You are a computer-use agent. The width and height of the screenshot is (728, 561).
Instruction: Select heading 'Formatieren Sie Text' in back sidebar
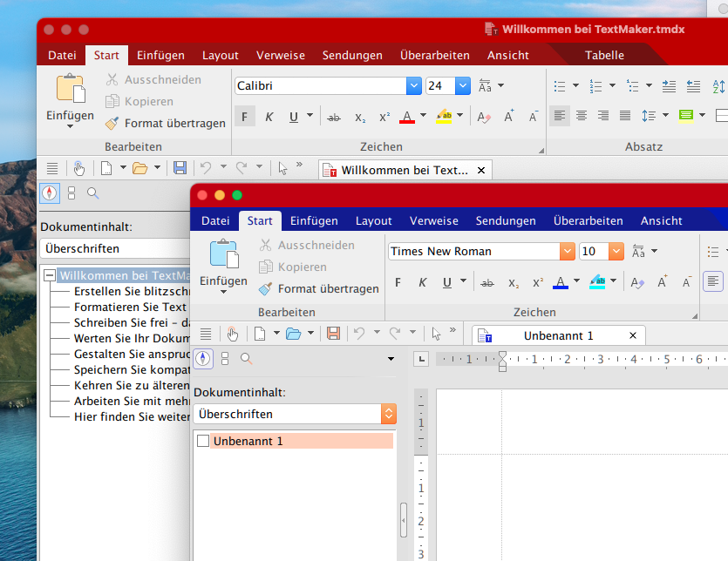(130, 308)
